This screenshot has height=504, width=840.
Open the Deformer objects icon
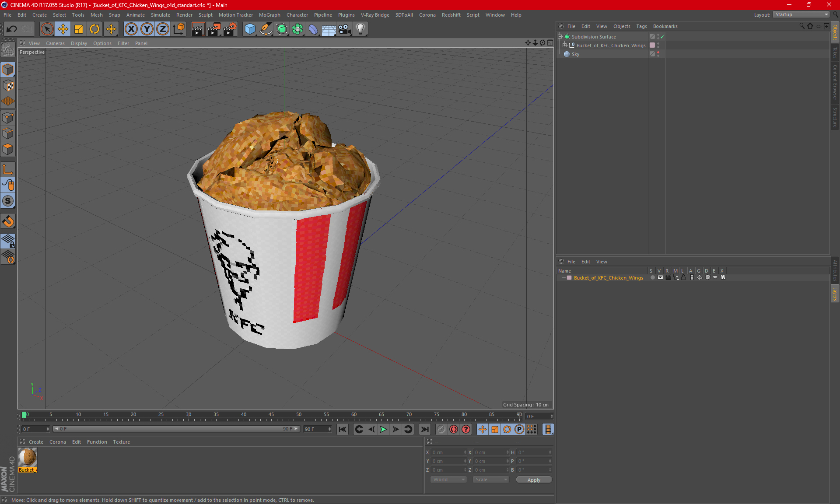point(313,29)
